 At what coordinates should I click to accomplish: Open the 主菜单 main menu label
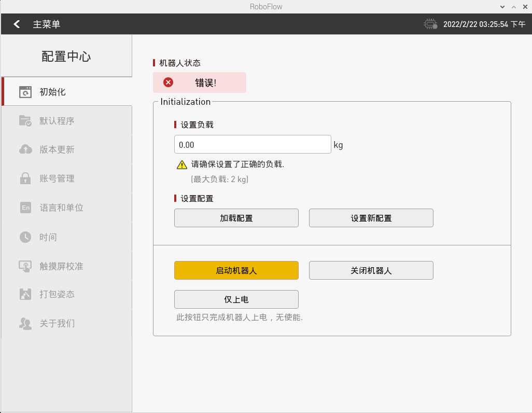pos(47,24)
